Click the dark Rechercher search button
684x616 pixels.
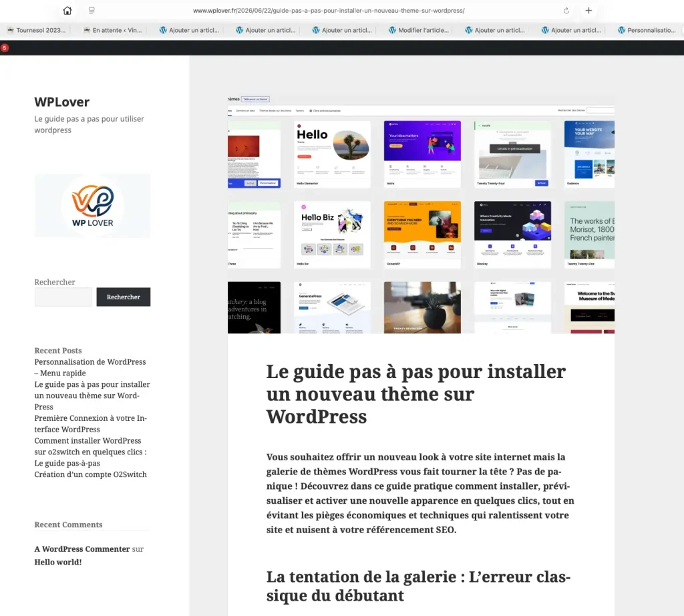pyautogui.click(x=124, y=297)
